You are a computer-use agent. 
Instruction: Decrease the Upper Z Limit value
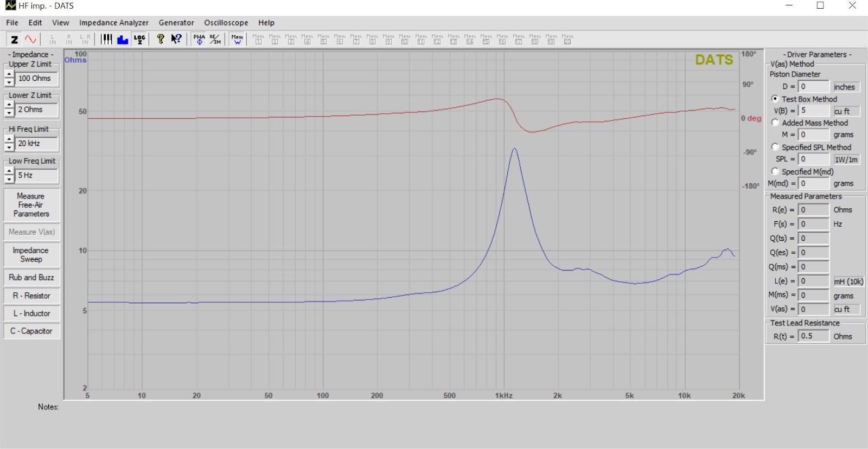(9, 82)
